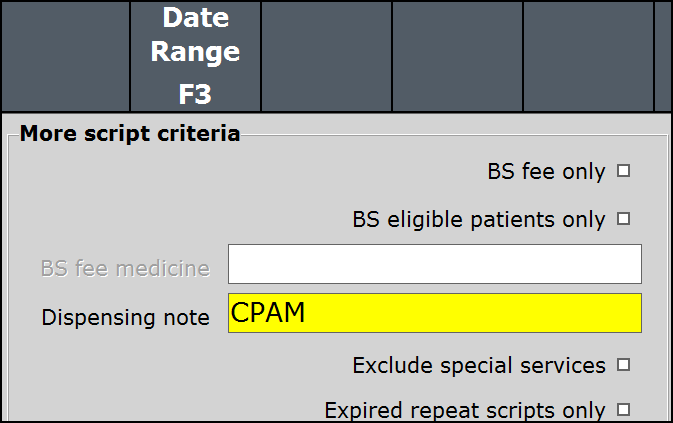
Task: Click the "Expired repeat scripts only" label
Action: pos(465,410)
